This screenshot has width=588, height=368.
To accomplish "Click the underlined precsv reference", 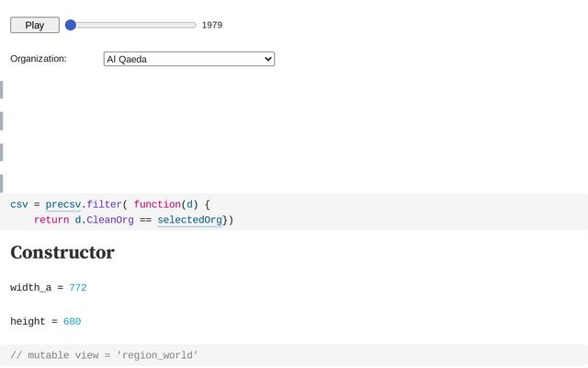I will (63, 203).
